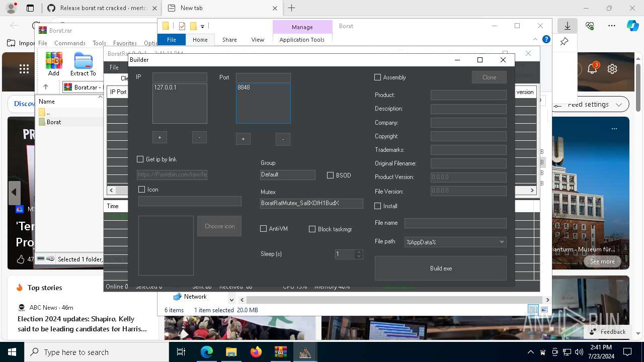644x362 pixels.
Task: Switch Explorer to details view icon
Action: click(533, 310)
